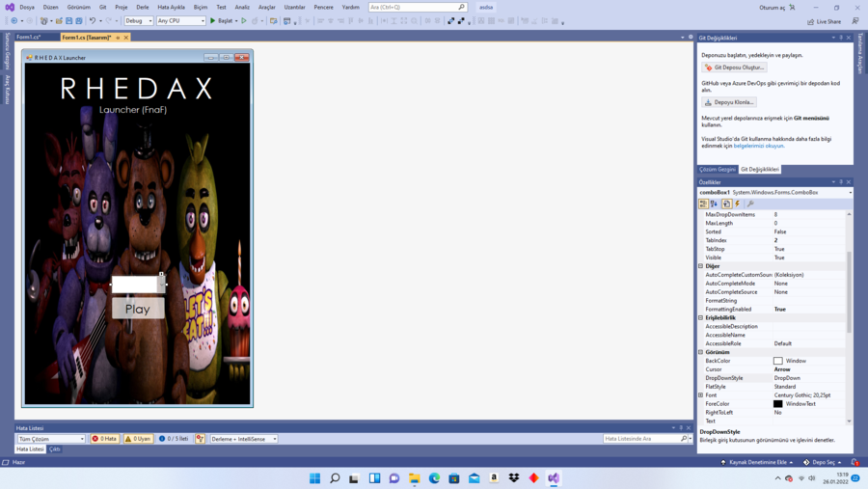Collapse the Diğer property category
Screen dimensions: 868x489
click(x=701, y=266)
